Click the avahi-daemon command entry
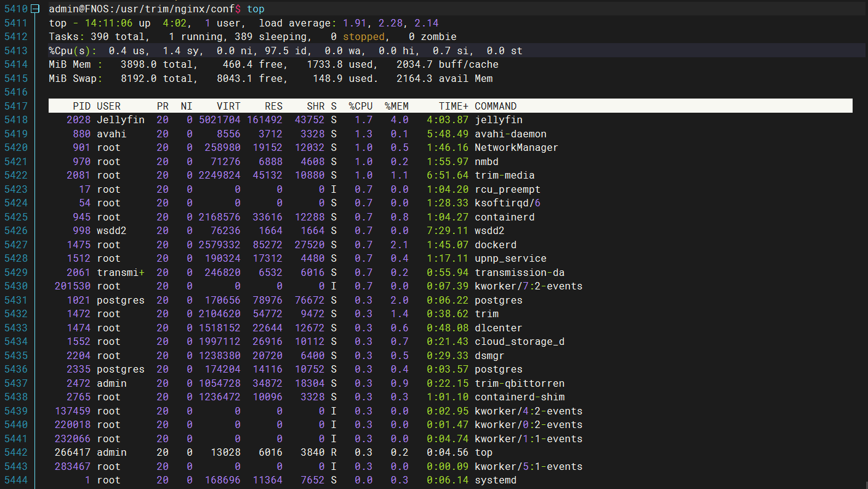868x489 pixels. (x=510, y=134)
